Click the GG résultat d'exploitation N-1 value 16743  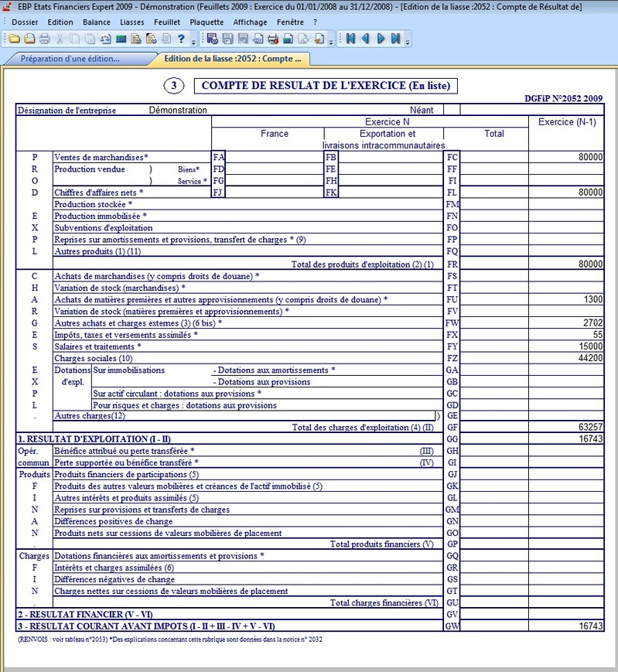pyautogui.click(x=591, y=439)
